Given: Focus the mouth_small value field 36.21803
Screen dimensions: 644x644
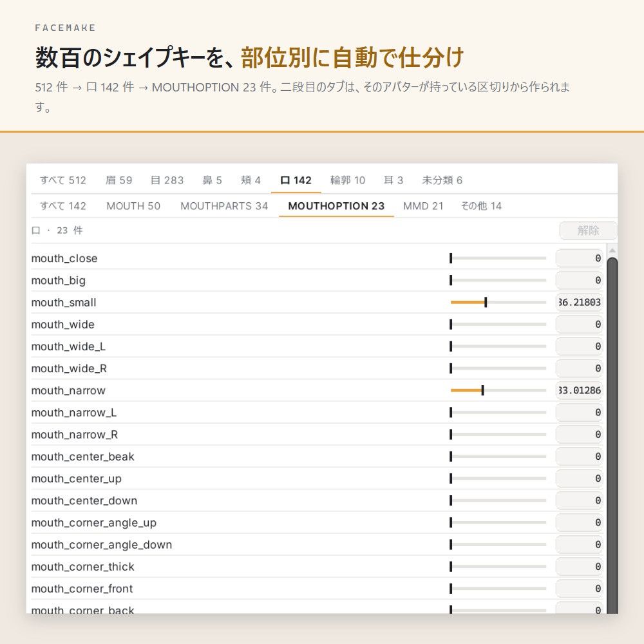Looking at the screenshot, I should pos(579,302).
